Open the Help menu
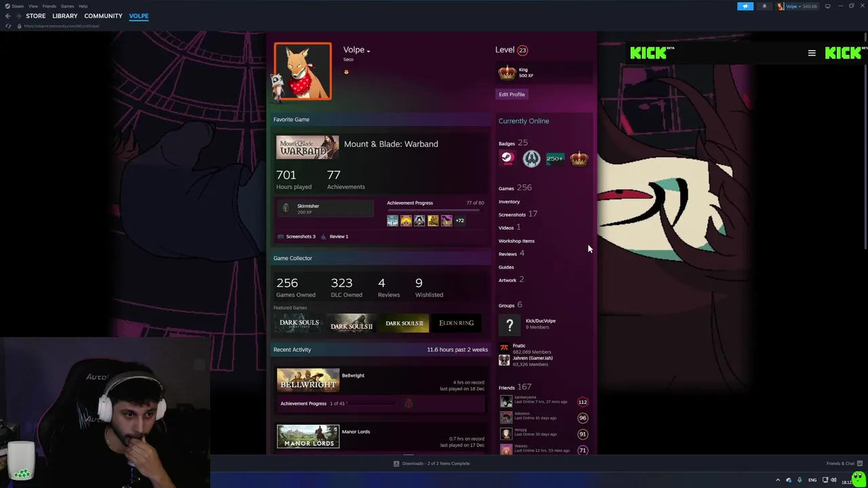This screenshot has height=488, width=868. tap(83, 6)
